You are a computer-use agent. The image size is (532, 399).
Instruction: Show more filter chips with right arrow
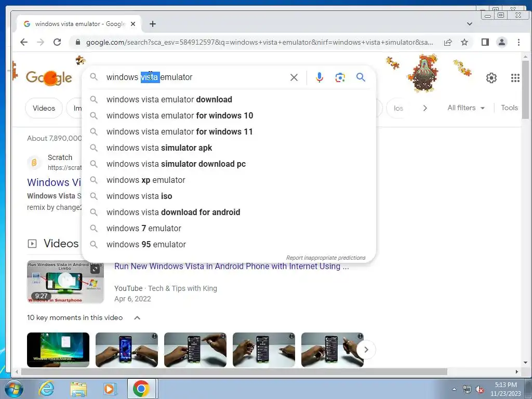pos(425,108)
